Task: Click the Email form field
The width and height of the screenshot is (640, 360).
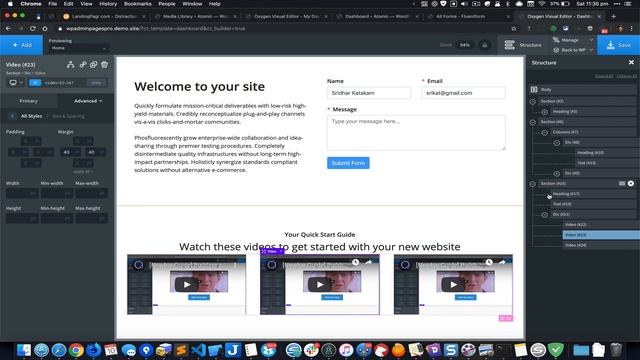Action: (463, 93)
